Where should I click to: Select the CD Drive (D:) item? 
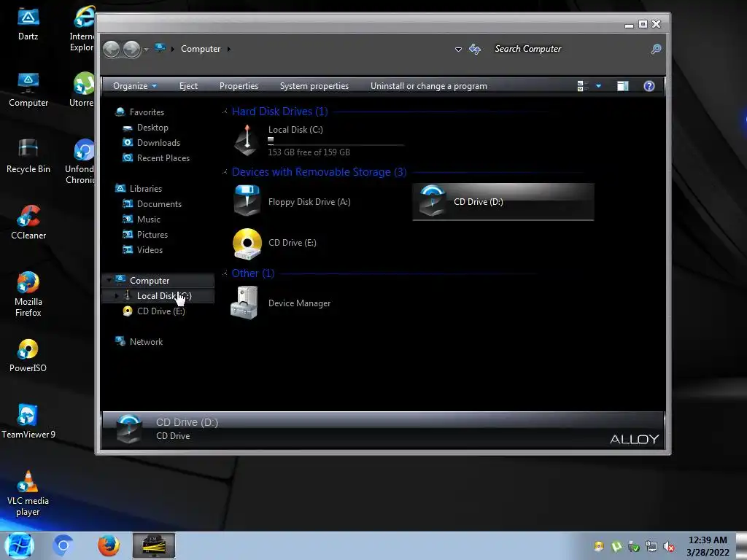(x=503, y=202)
